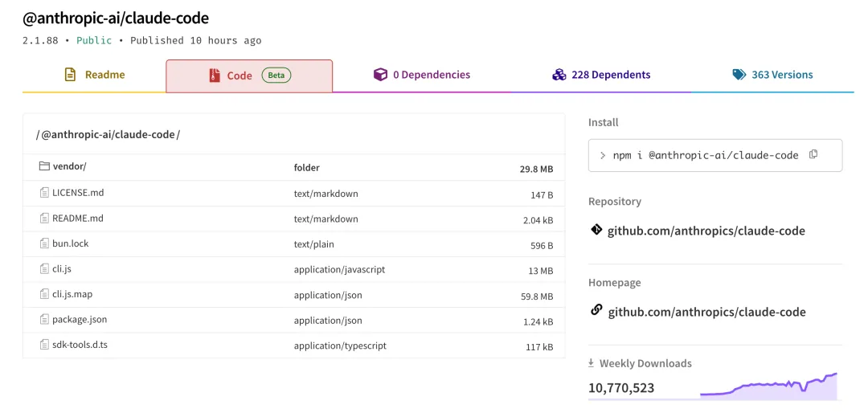Click the chain link icon under Homepage
This screenshot has height=413, width=868.
click(x=596, y=310)
